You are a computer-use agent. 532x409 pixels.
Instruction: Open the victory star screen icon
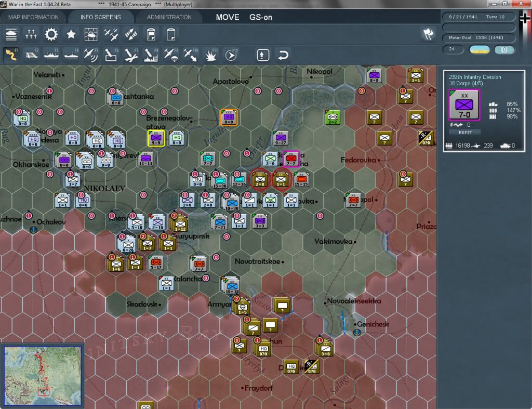click(x=71, y=34)
